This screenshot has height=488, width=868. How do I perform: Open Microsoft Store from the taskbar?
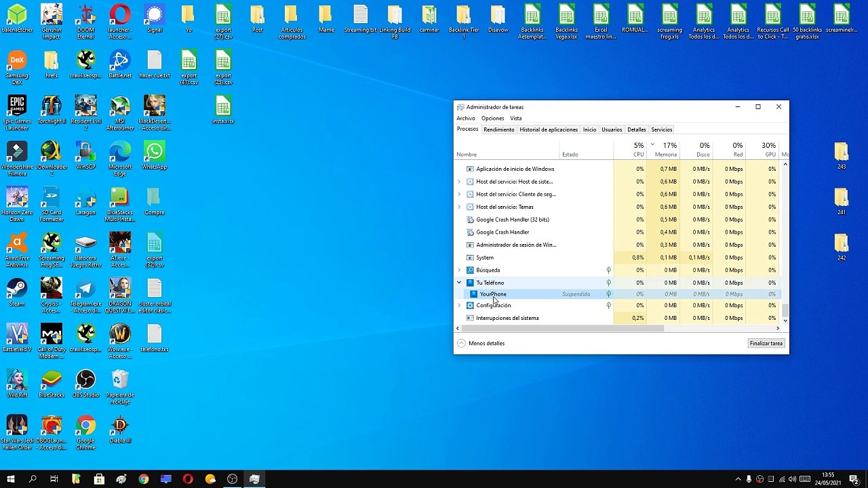click(x=99, y=479)
